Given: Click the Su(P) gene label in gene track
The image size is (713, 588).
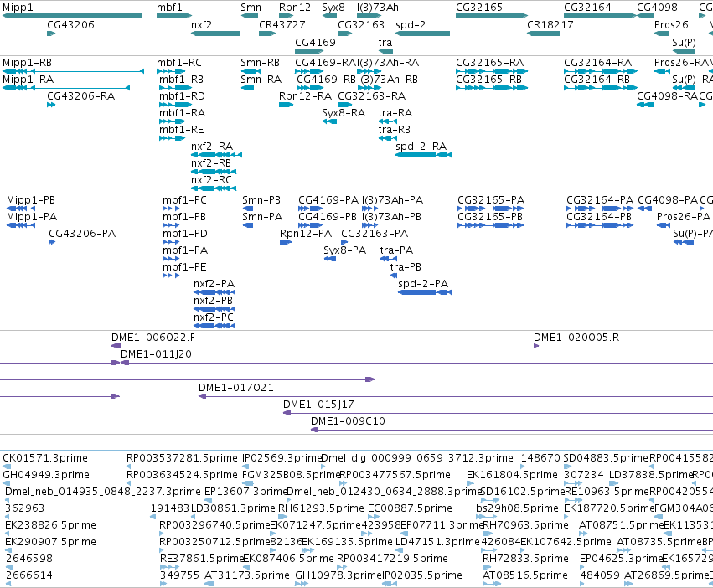Looking at the screenshot, I should tap(684, 42).
